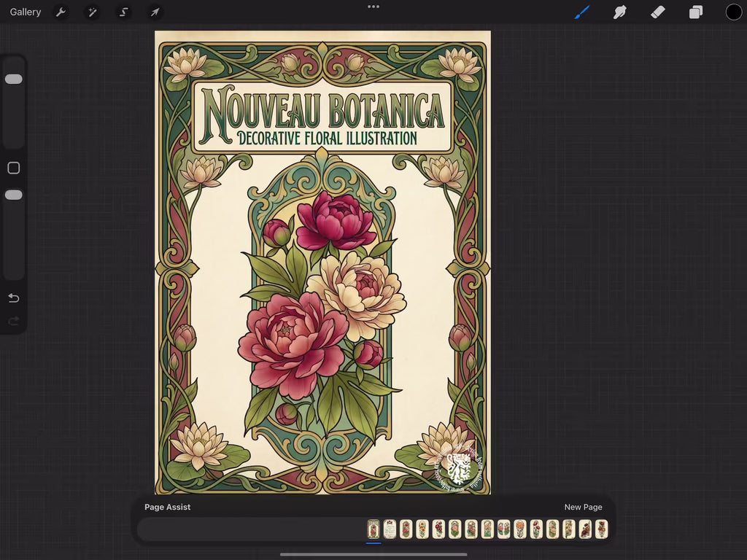Select the second text page thumbnail

point(390,529)
